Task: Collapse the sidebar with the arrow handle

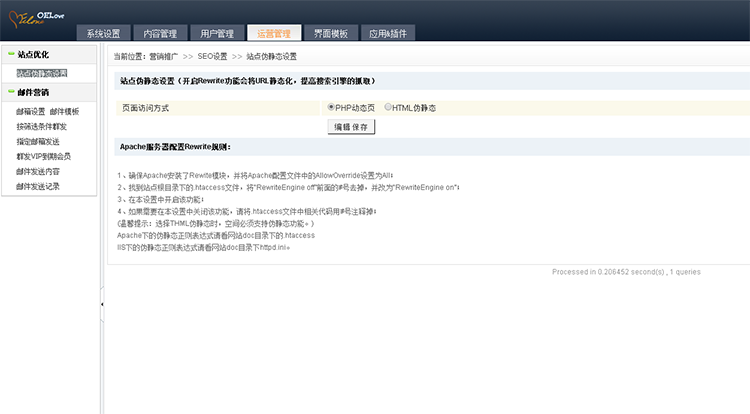Action: 102,304
